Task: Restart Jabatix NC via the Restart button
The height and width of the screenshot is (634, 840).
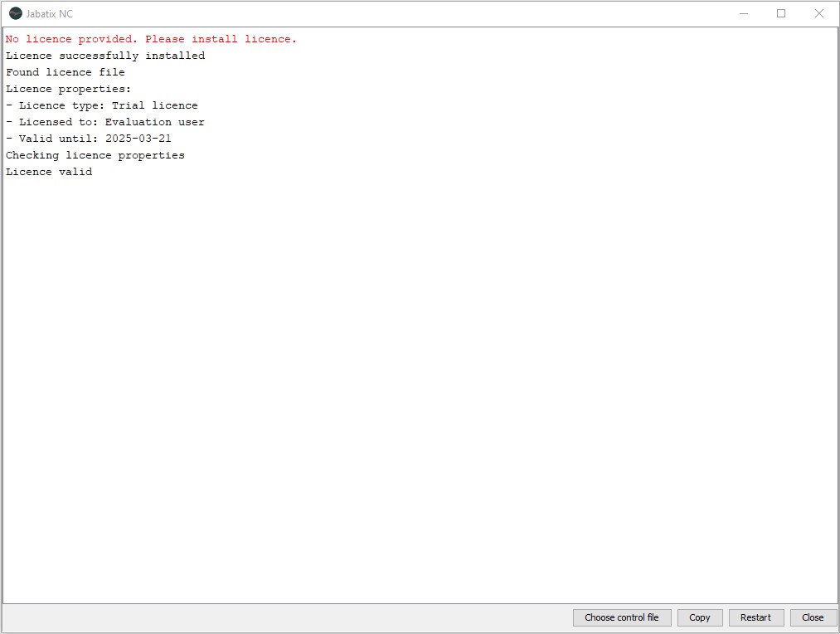Action: click(x=756, y=617)
